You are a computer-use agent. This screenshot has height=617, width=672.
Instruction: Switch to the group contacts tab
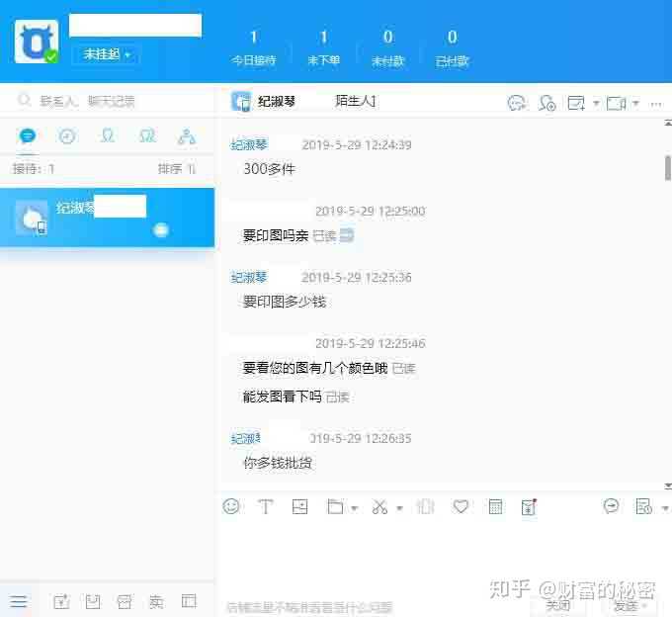(x=146, y=136)
